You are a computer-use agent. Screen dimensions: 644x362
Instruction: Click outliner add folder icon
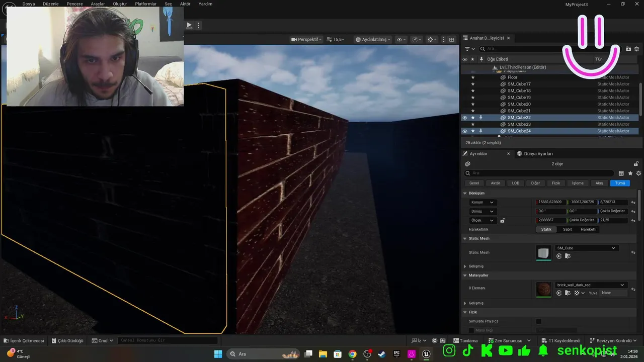pyautogui.click(x=628, y=49)
